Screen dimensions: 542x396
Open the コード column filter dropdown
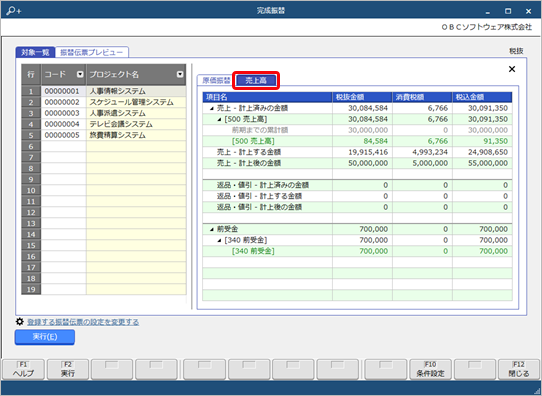coord(80,74)
